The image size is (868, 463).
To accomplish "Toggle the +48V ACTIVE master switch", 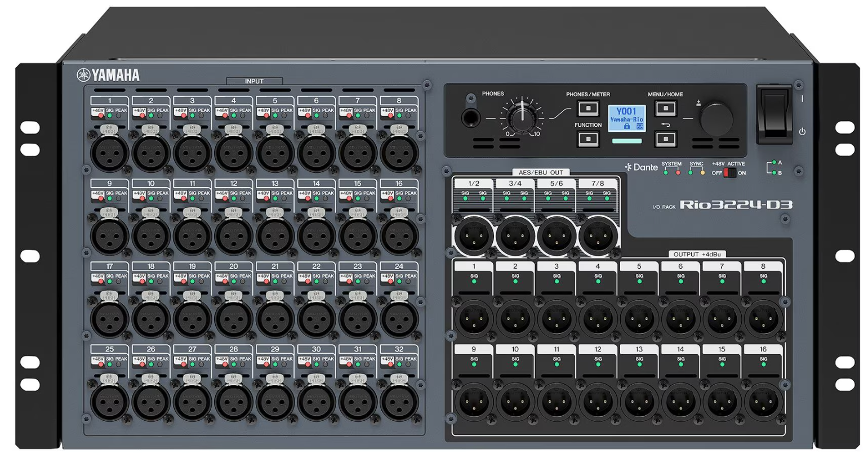I will (x=729, y=173).
